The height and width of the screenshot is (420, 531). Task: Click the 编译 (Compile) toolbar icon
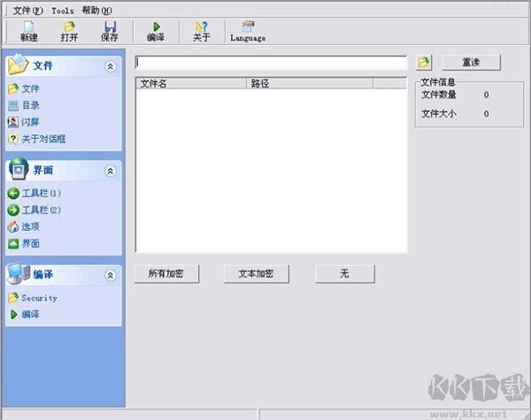[156, 31]
